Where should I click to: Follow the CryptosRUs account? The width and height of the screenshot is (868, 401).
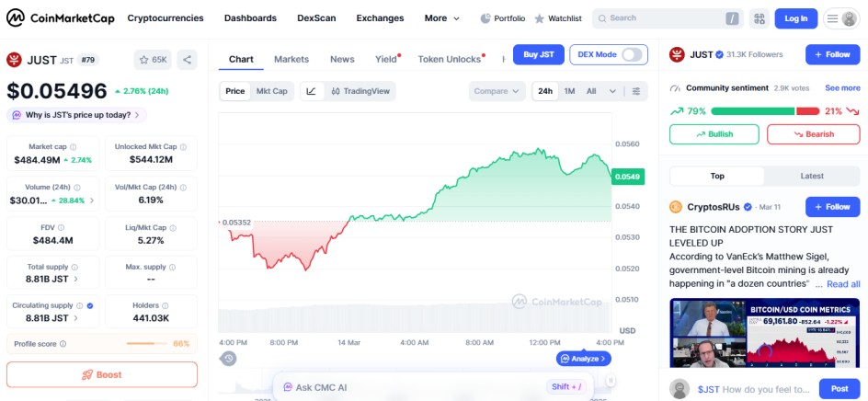tap(832, 207)
